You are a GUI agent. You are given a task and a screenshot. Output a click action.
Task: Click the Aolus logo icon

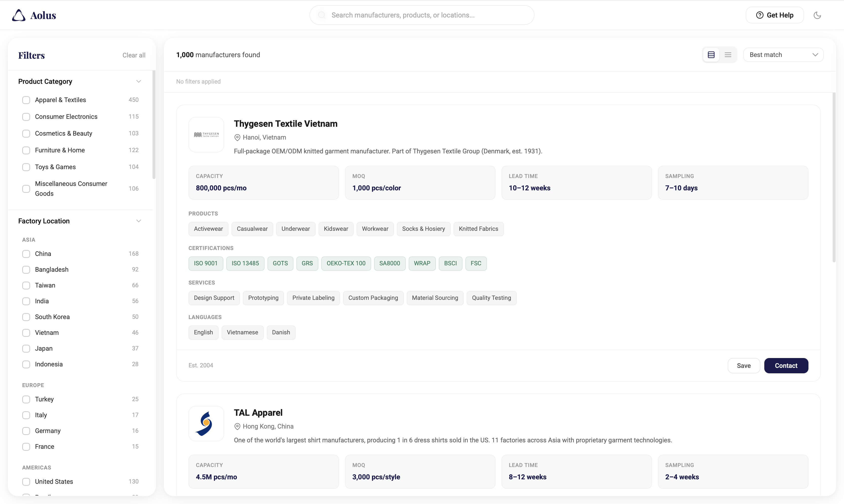[x=18, y=15]
